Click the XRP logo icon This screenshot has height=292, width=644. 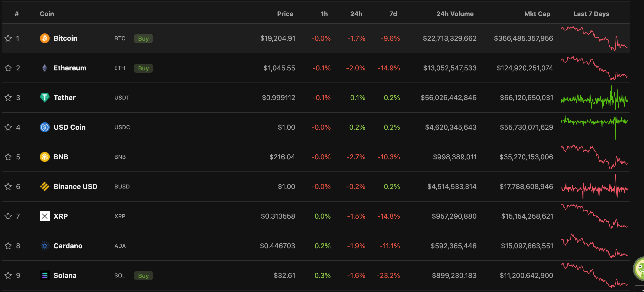(44, 216)
